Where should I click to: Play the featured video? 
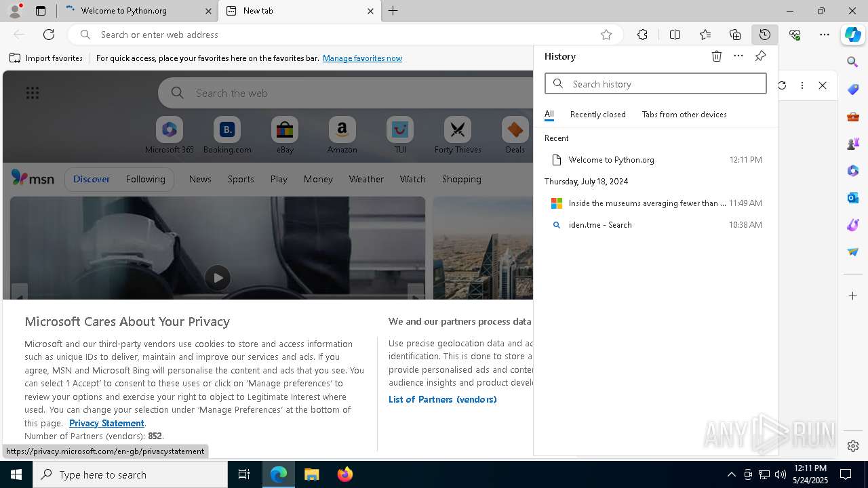pos(217,277)
